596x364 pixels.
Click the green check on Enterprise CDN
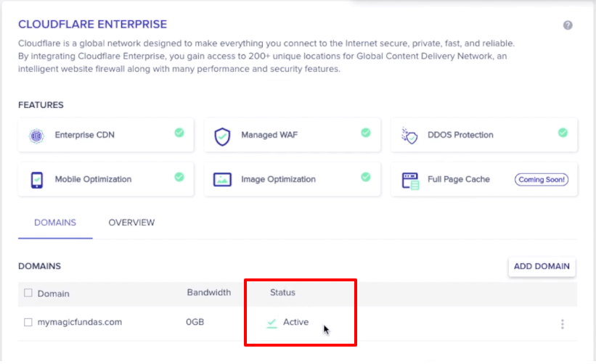pyautogui.click(x=179, y=133)
